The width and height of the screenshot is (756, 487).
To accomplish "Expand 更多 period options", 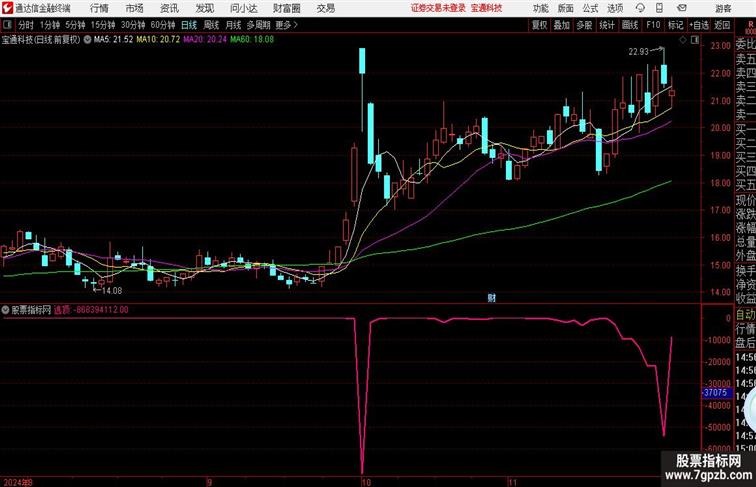I will (x=286, y=25).
